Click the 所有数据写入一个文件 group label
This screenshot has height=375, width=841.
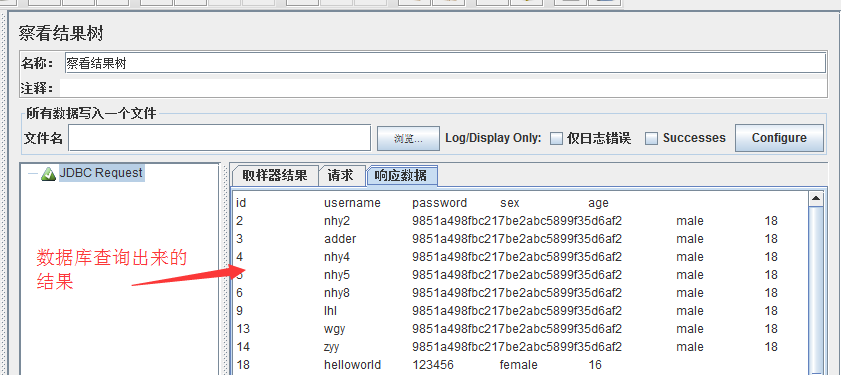click(x=91, y=113)
